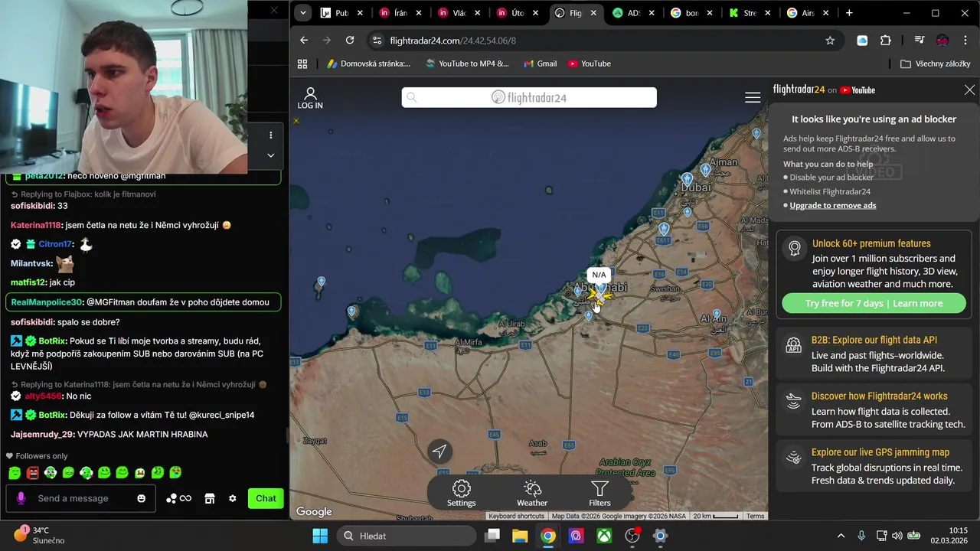The height and width of the screenshot is (551, 980).
Task: Click the Chat send button
Action: pyautogui.click(x=266, y=498)
